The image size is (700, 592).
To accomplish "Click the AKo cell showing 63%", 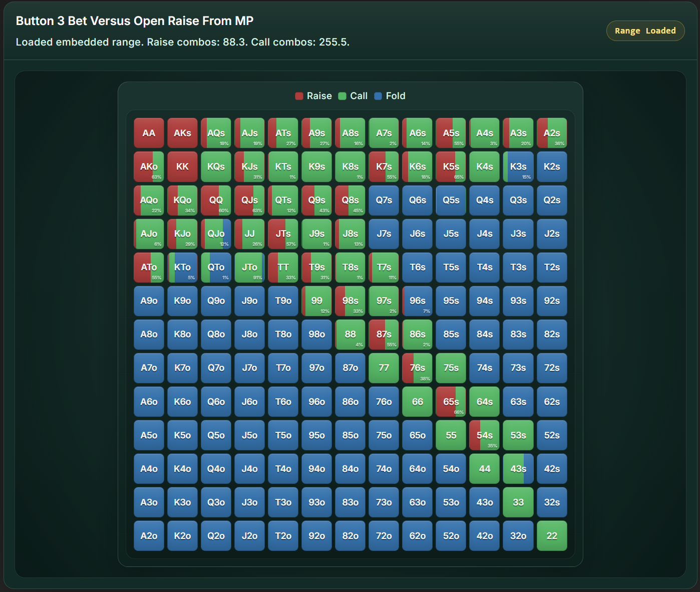I will pos(149,167).
